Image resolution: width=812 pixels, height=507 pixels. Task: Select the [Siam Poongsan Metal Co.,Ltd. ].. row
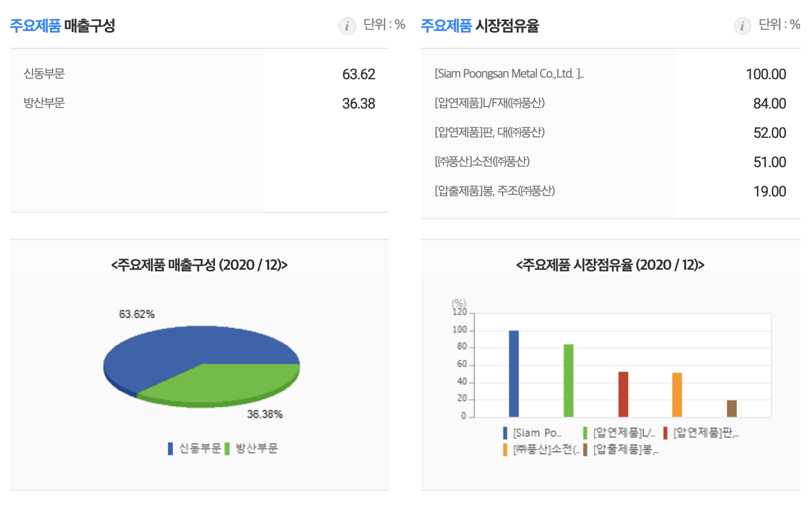611,74
